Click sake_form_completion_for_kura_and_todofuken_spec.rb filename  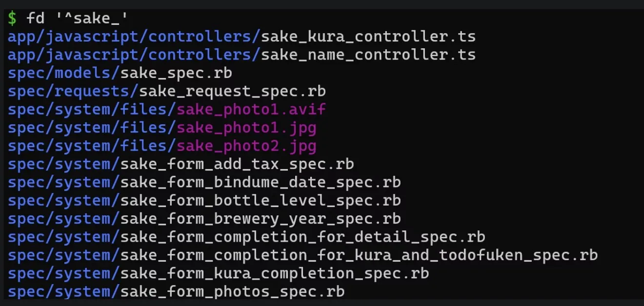(x=359, y=255)
